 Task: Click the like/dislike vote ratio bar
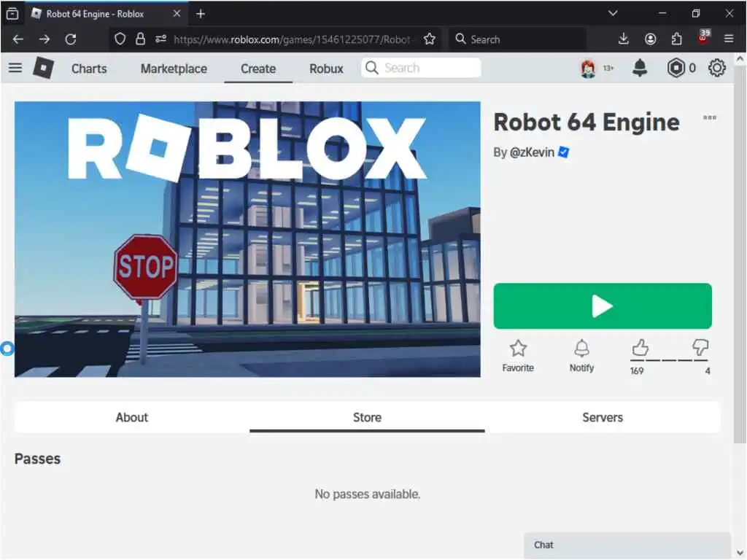coord(670,360)
